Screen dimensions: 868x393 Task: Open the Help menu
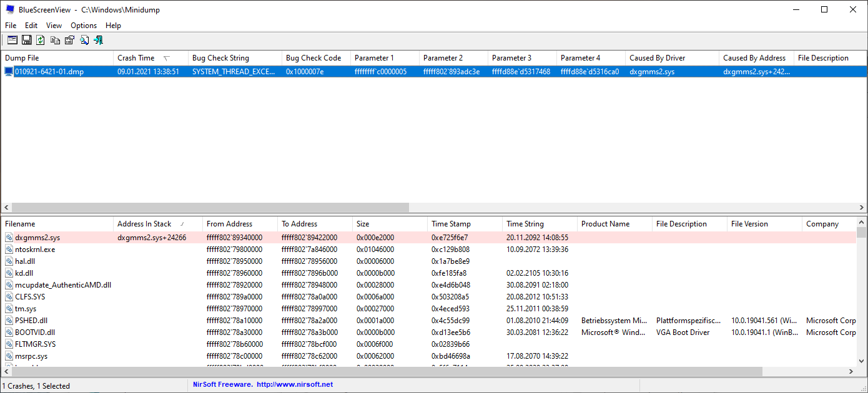pos(113,25)
